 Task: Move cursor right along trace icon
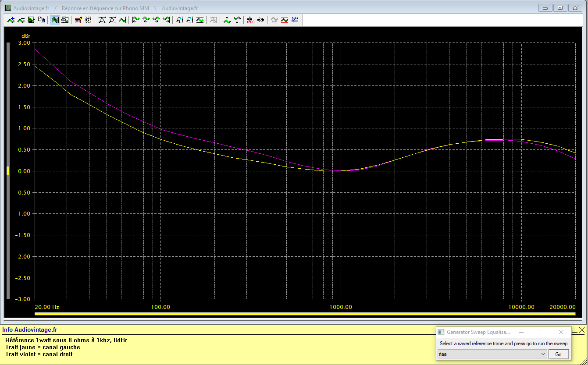click(156, 20)
